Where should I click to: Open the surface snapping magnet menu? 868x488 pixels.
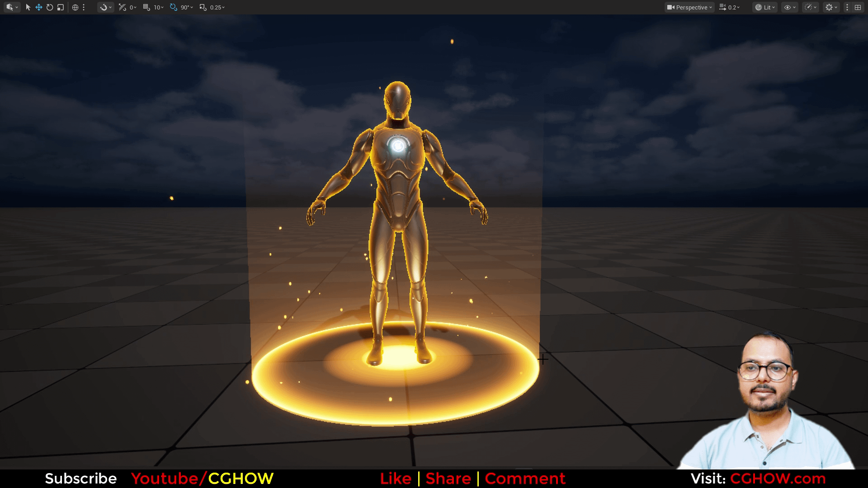[105, 7]
